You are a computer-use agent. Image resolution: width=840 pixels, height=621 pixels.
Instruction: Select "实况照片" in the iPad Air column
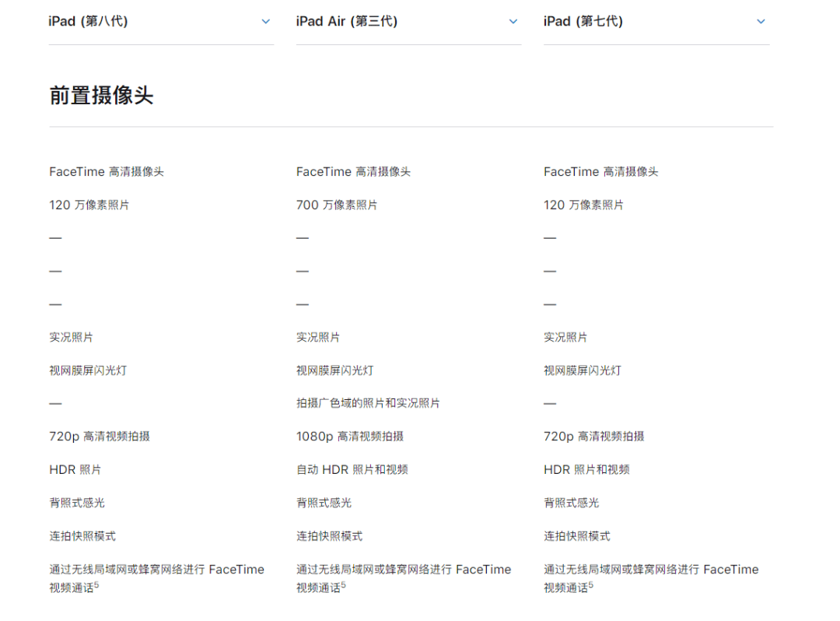click(318, 338)
